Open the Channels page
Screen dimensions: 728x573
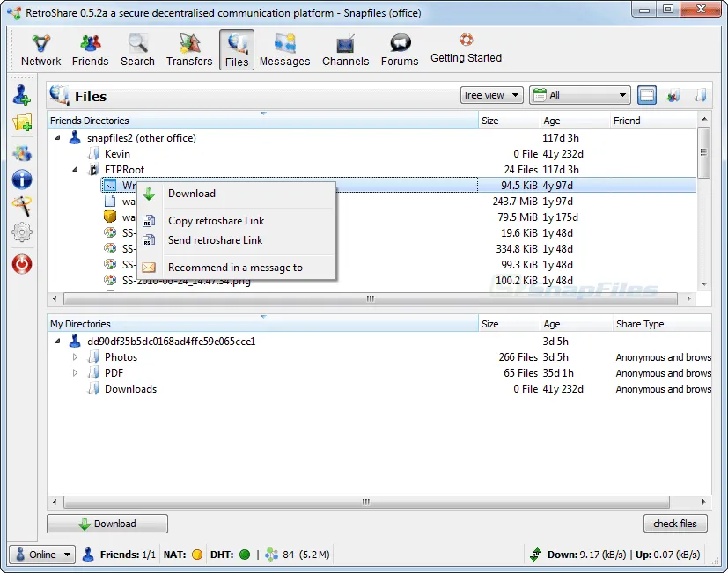pos(345,50)
